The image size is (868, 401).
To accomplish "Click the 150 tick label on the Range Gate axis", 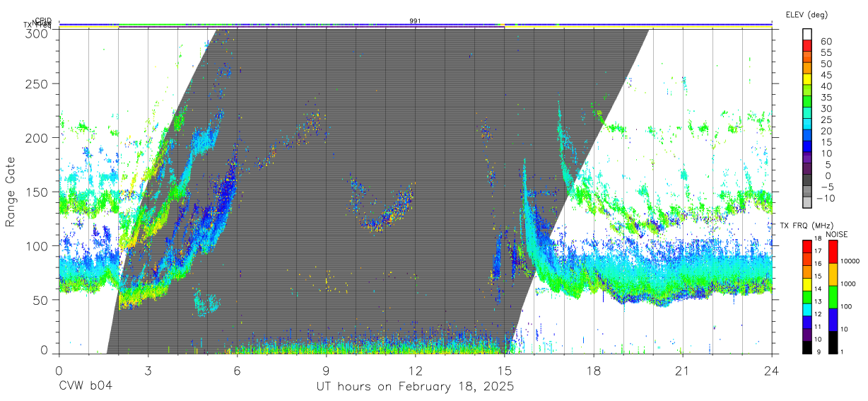I will 37,192.
